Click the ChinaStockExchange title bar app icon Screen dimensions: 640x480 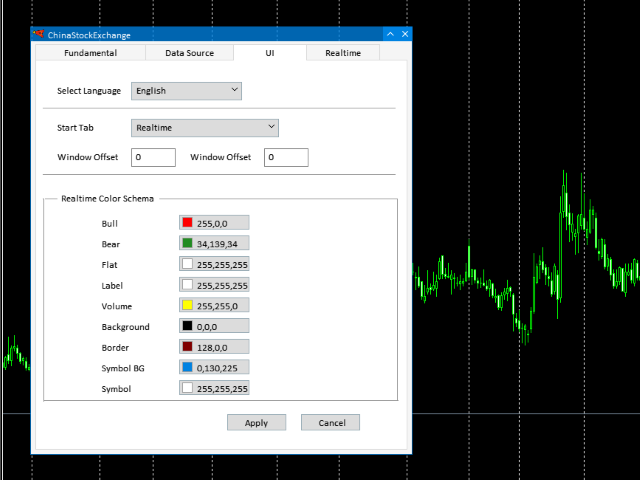pos(39,34)
